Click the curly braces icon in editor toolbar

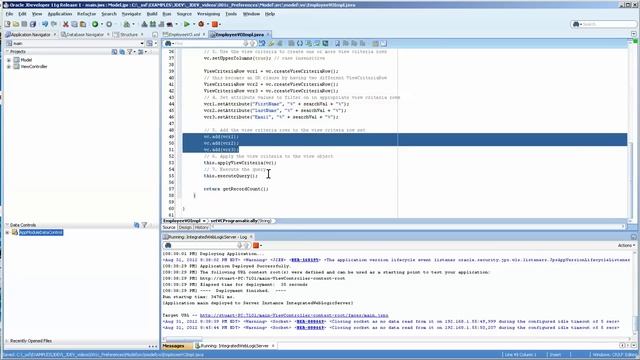(x=300, y=43)
